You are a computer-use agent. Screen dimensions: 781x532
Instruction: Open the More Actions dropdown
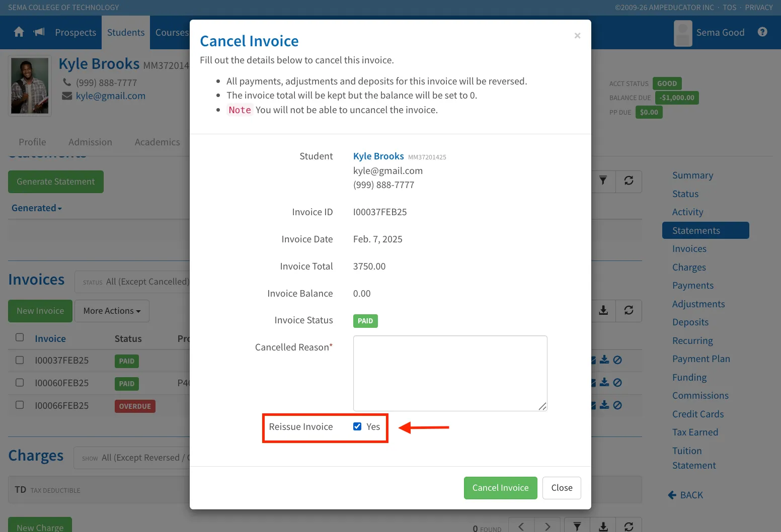point(112,311)
